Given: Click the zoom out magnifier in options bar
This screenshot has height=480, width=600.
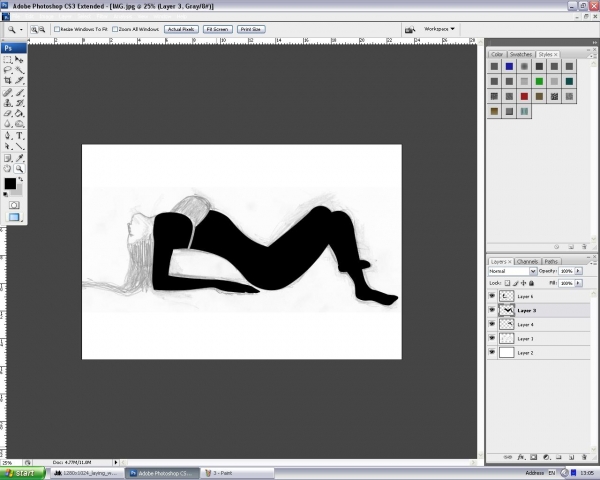Looking at the screenshot, I should [42, 29].
